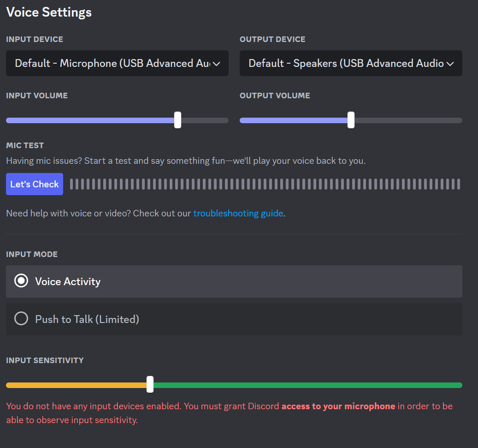
Task: Click the Input Device chevron icon
Action: pos(217,63)
